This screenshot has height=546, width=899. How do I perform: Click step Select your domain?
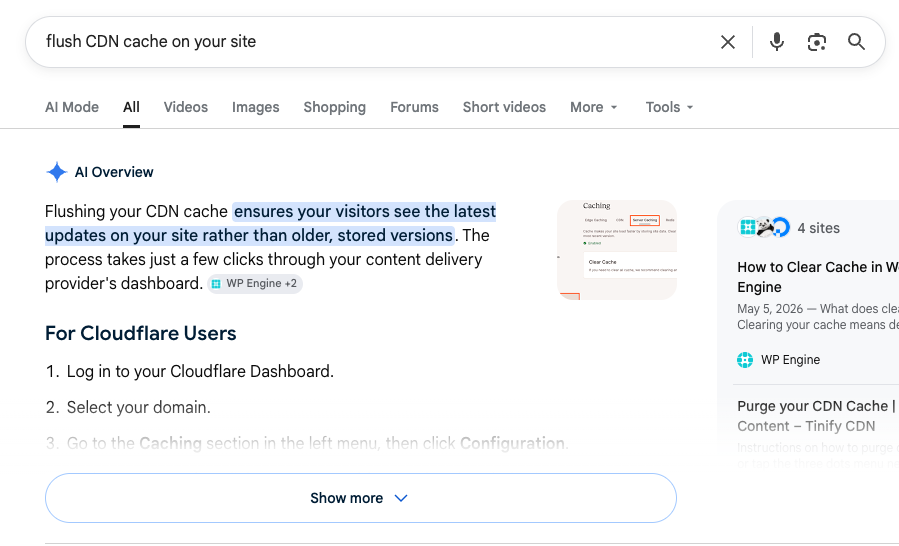pos(139,407)
